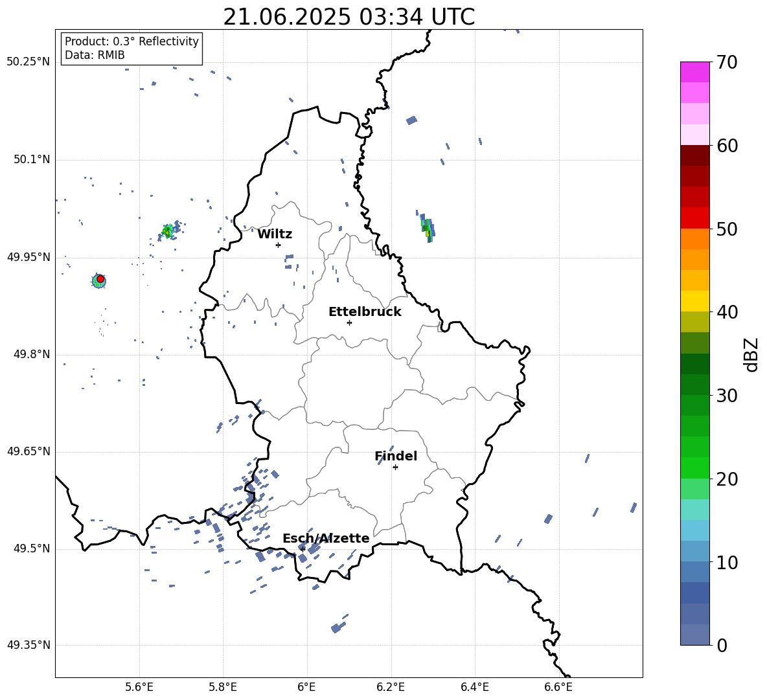Click the 49.65°N latitude label
Screen dimensions: 767x700
click(x=29, y=451)
